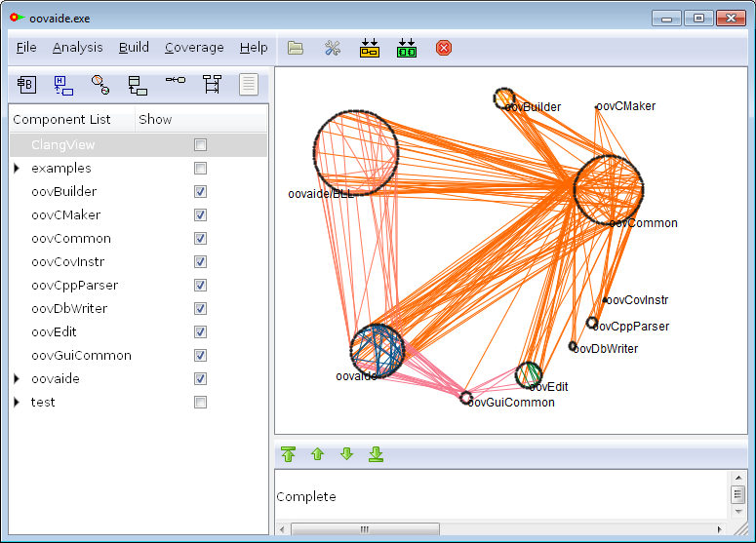Image resolution: width=756 pixels, height=543 pixels.
Task: Click oovCommon node in graph
Action: point(609,189)
